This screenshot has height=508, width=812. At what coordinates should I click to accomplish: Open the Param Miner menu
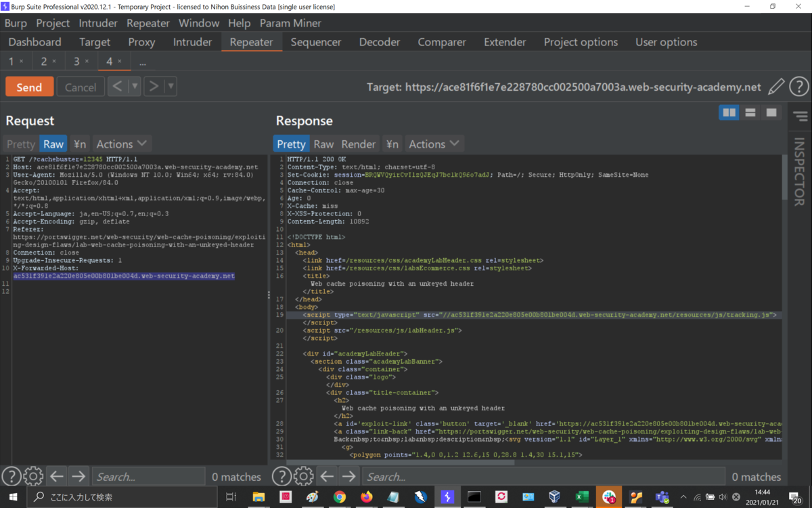click(290, 23)
